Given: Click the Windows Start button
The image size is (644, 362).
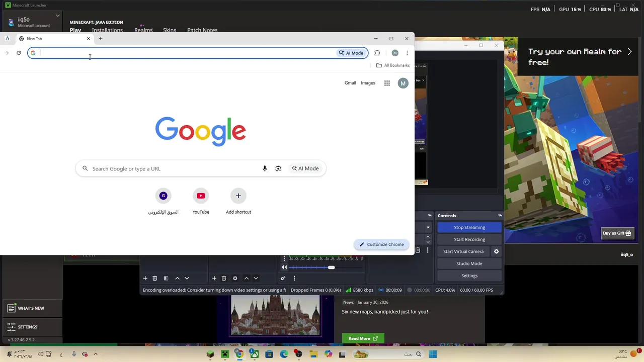Looking at the screenshot, I should point(433,354).
